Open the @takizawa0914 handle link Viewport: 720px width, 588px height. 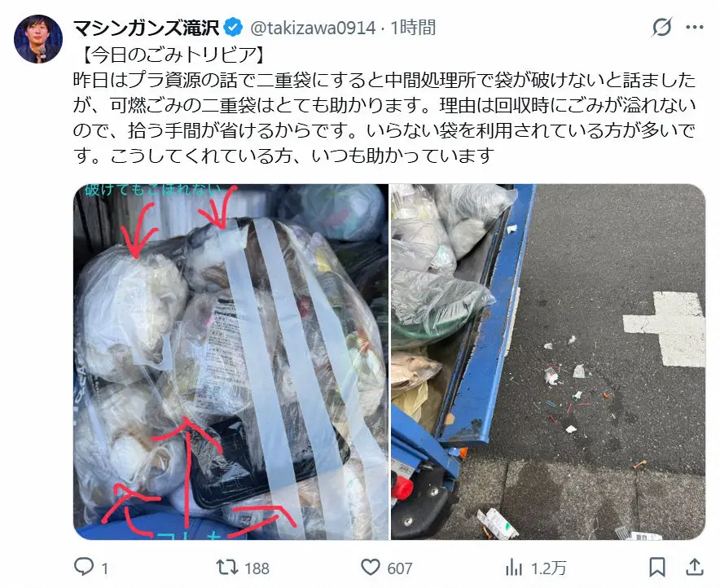point(313,28)
